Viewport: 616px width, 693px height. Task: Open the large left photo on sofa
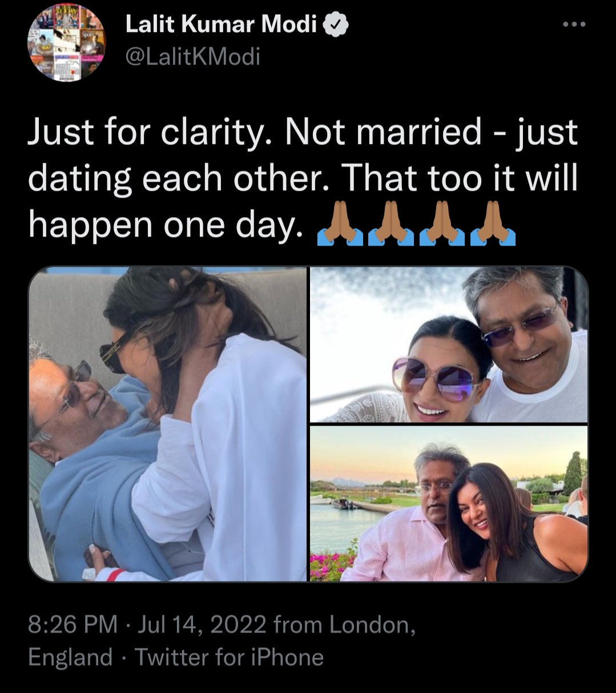point(168,424)
